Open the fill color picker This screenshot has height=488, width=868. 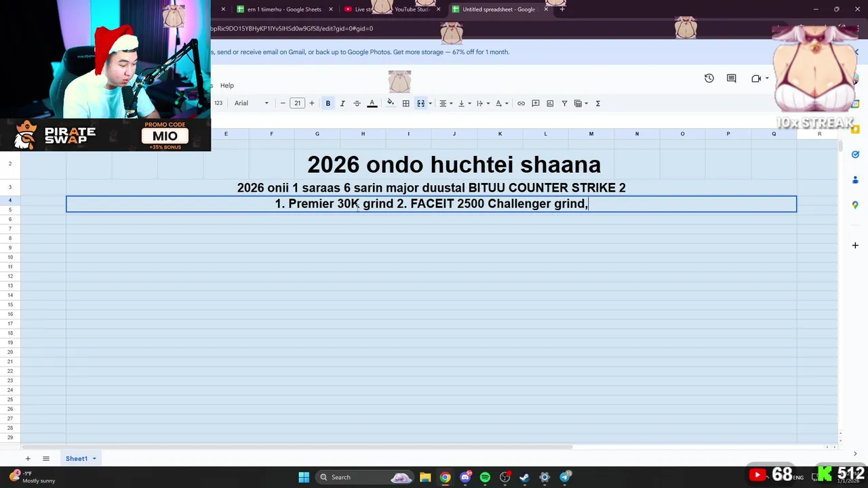coord(390,103)
